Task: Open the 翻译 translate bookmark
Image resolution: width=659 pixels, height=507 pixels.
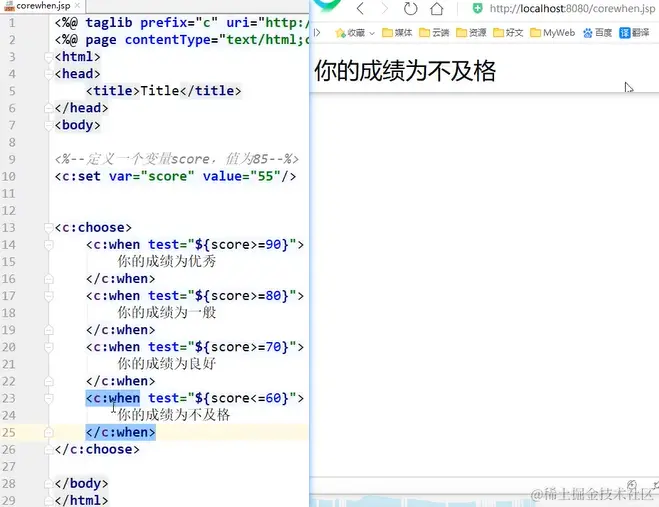Action: pos(634,33)
